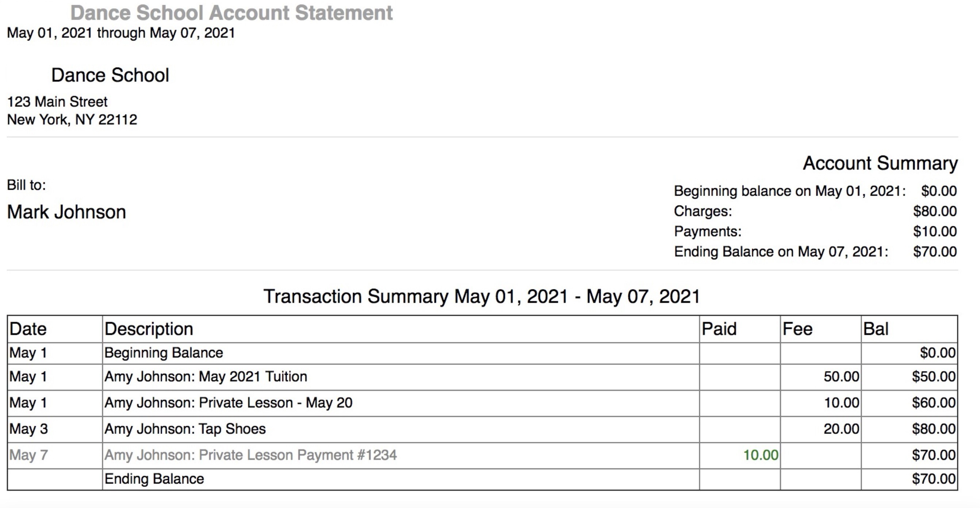Click the Bal column header
The height and width of the screenshot is (508, 980).
pos(875,329)
